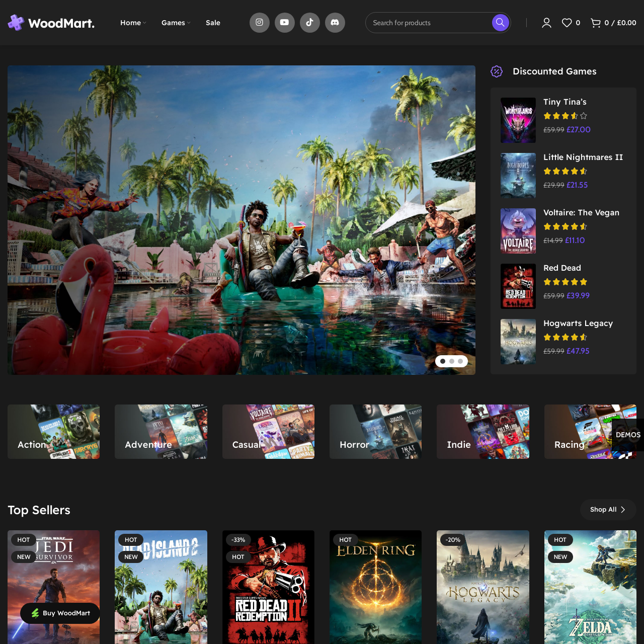
Task: Open the Instagram social link
Action: (260, 23)
